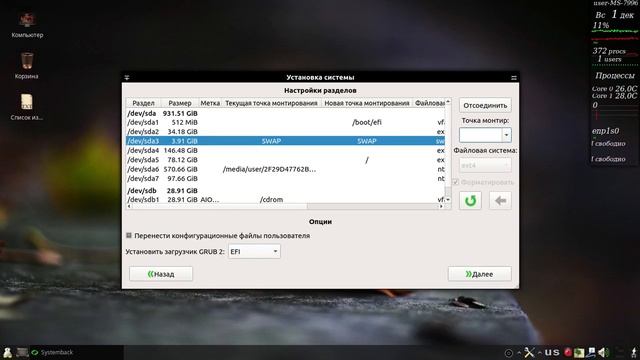
Task: Select the /dev/sda3 SWAP row
Action: [x=286, y=141]
